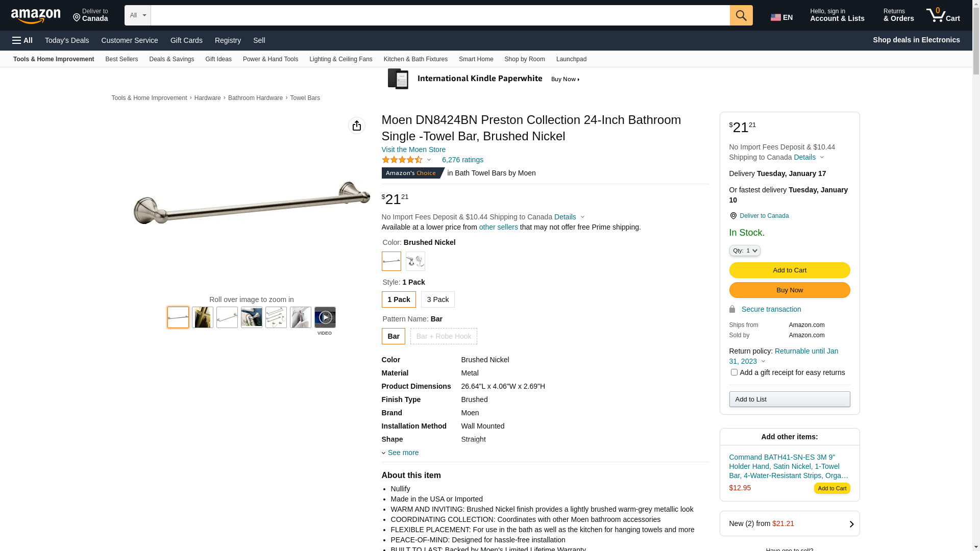Play the product video thumbnail
The image size is (980, 551).
[x=325, y=317]
